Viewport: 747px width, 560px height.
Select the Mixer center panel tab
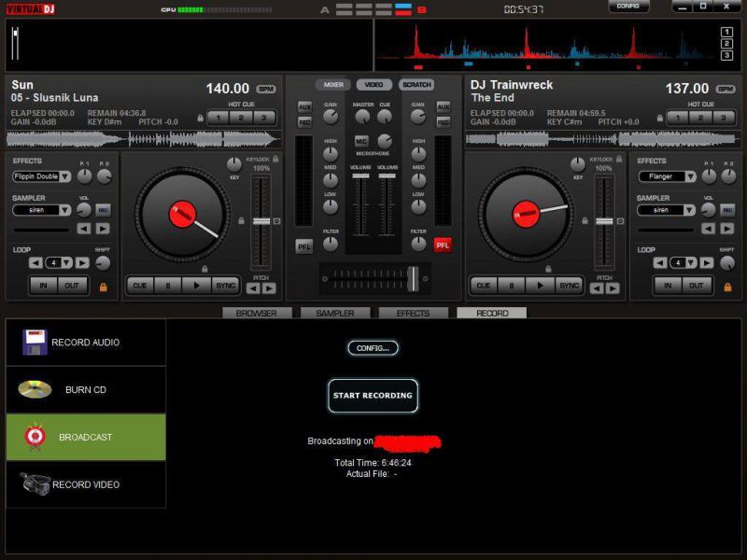[x=333, y=85]
